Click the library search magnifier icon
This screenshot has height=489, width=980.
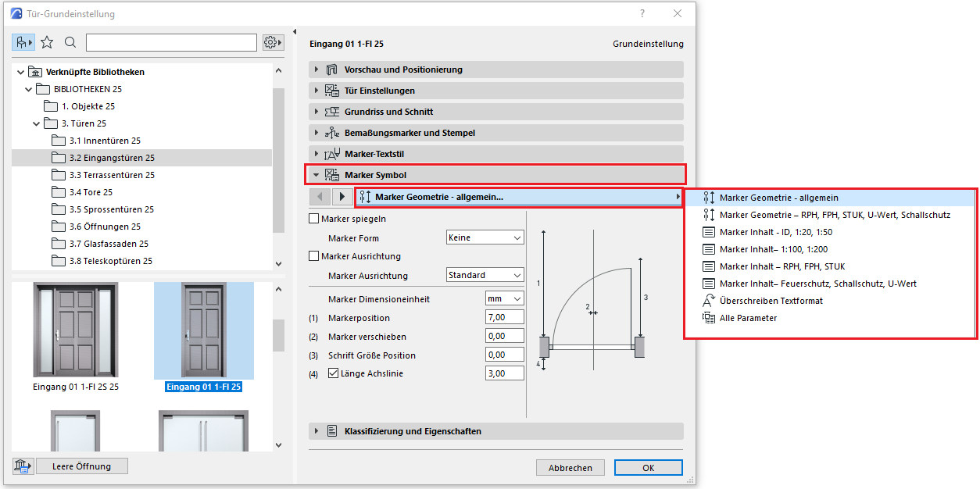coord(70,42)
